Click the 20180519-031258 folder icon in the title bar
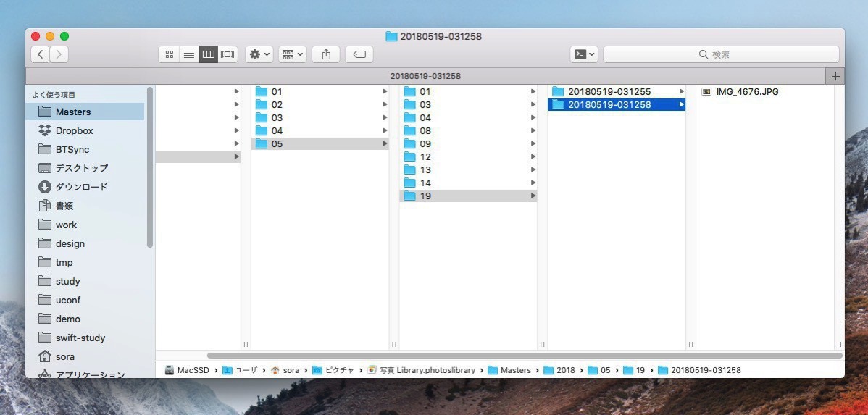Viewport: 868px width, 415px height. pos(391,36)
